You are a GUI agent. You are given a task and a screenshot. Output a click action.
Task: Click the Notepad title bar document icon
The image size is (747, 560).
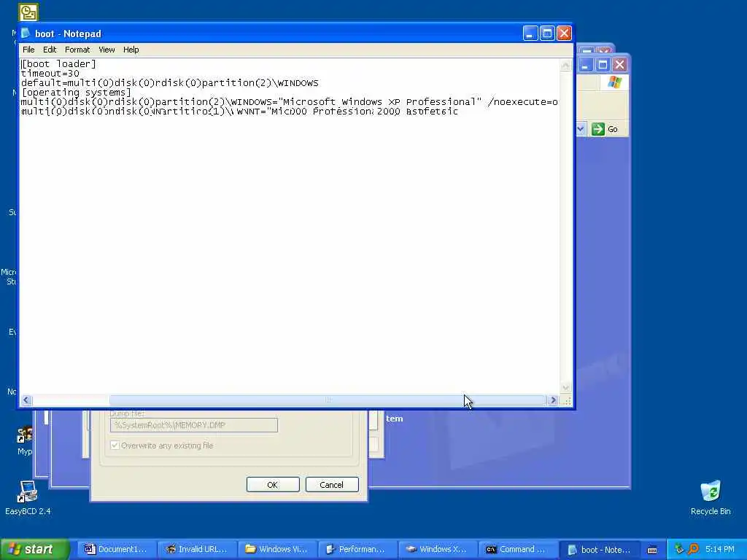[x=26, y=34]
